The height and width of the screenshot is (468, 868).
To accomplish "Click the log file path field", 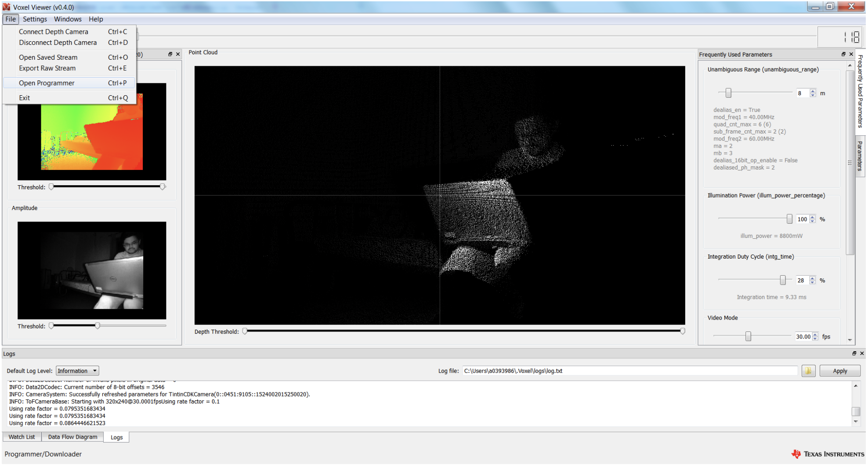I will pos(630,371).
